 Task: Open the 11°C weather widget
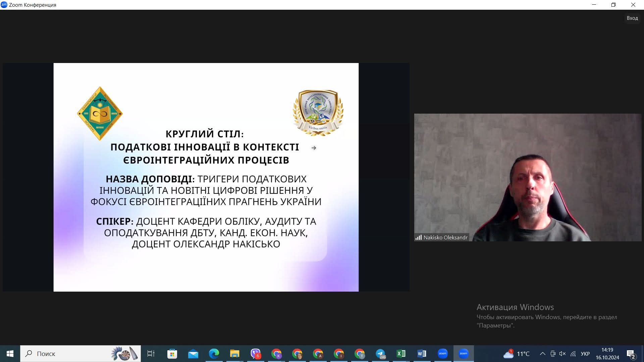point(517,354)
